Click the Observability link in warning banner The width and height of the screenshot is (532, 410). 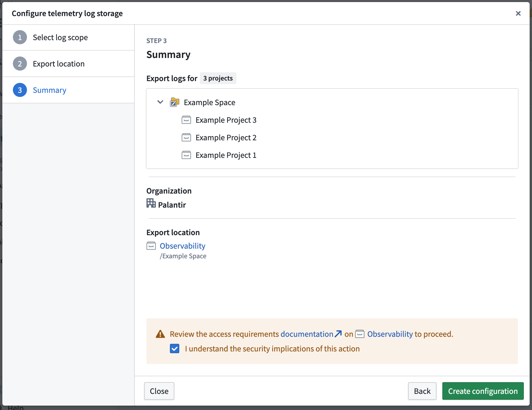390,334
